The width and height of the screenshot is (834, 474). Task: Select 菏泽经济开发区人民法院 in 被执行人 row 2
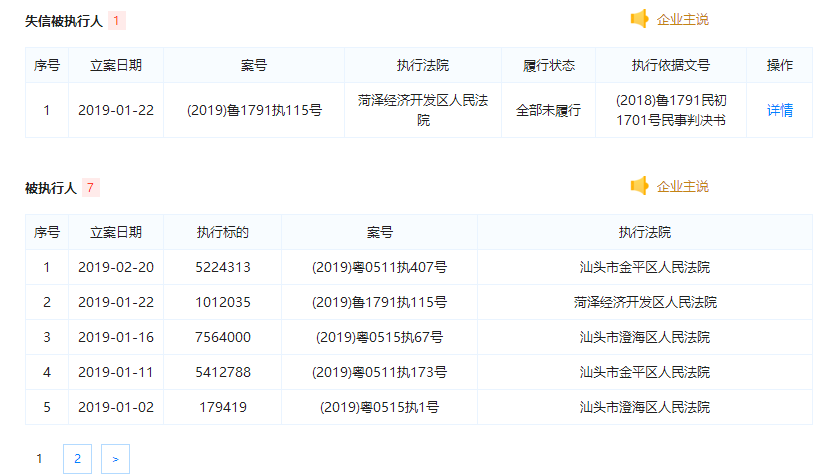coord(645,302)
